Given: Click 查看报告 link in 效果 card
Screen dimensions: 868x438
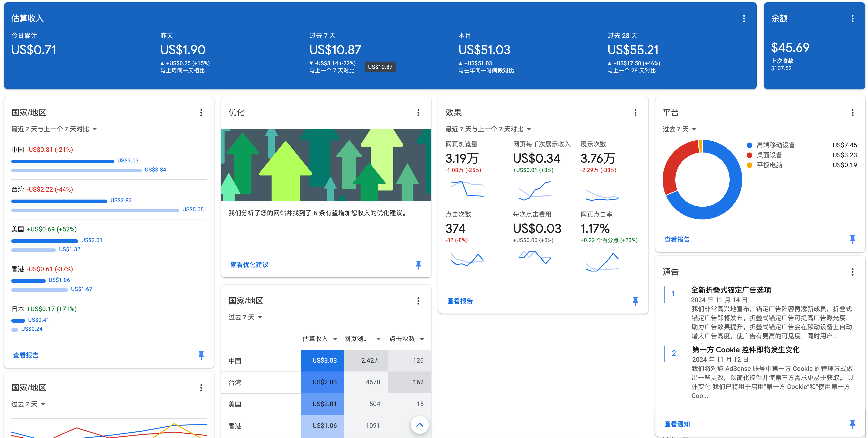Looking at the screenshot, I should 460,301.
